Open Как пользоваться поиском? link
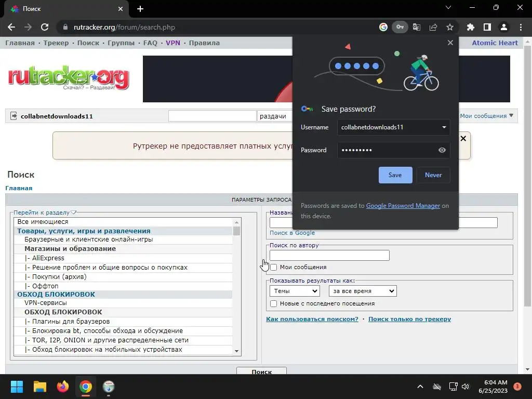 pos(312,319)
